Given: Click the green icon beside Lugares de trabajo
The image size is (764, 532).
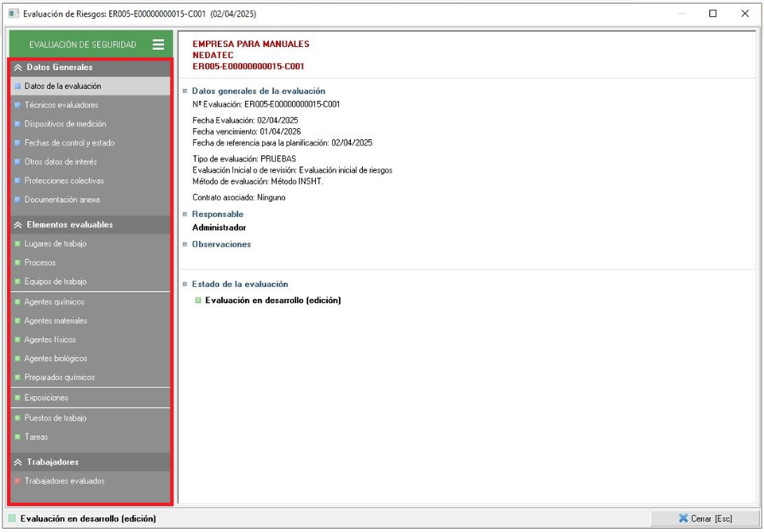Looking at the screenshot, I should (x=17, y=244).
